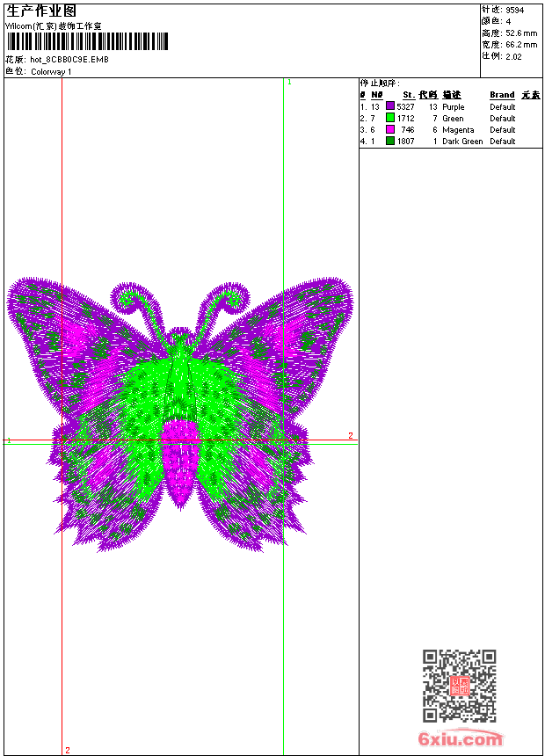Click the QR code image
This screenshot has height=756, width=545.
click(459, 686)
